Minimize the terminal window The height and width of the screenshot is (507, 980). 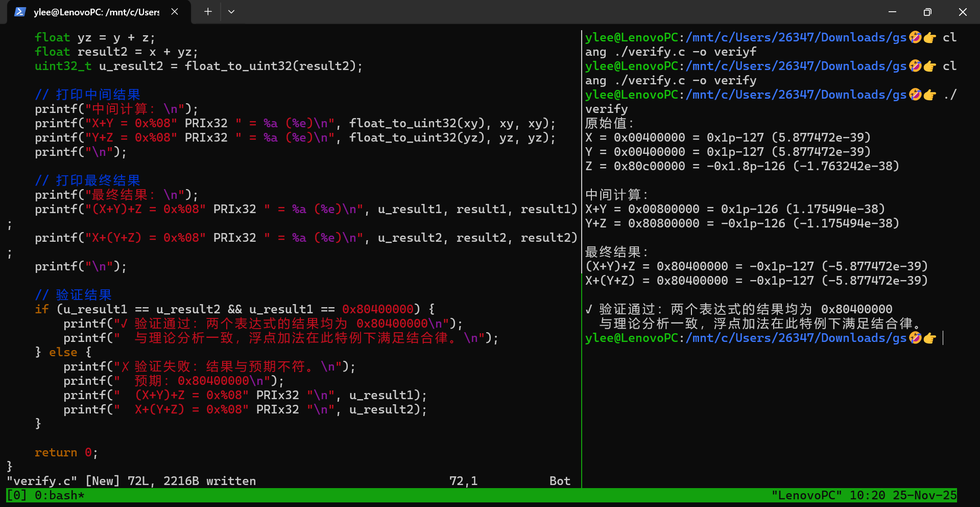tap(892, 12)
